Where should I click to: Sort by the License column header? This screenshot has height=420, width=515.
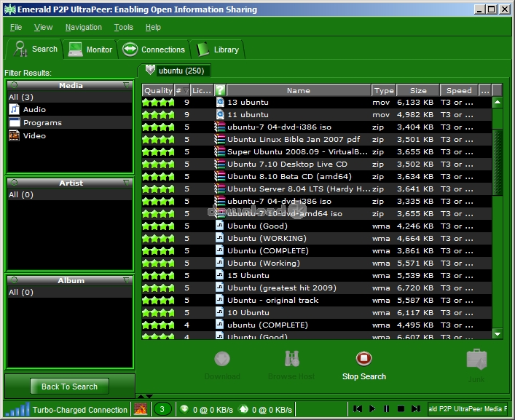pyautogui.click(x=202, y=90)
